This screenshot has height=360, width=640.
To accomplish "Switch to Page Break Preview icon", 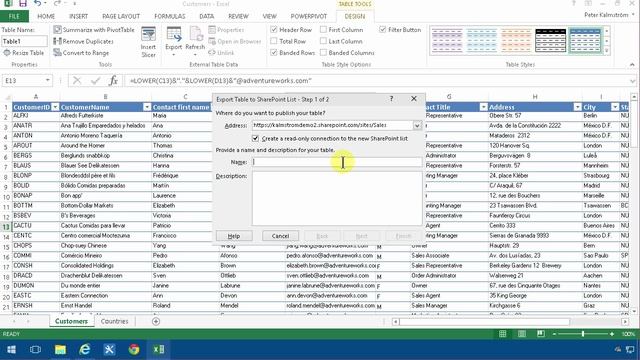I will point(541,334).
